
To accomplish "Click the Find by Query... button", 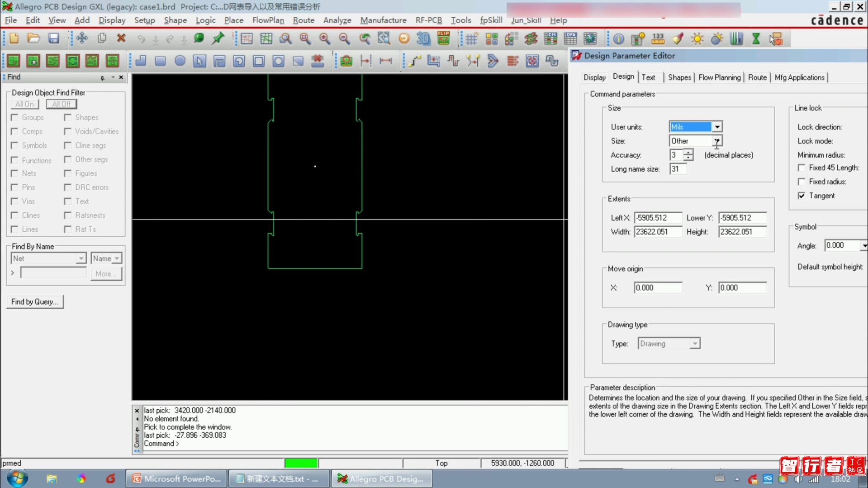I will tap(35, 302).
